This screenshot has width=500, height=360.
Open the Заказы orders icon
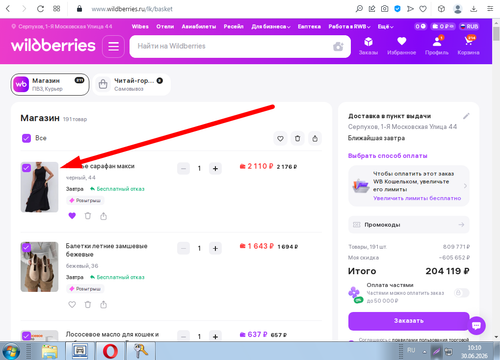coord(368,46)
